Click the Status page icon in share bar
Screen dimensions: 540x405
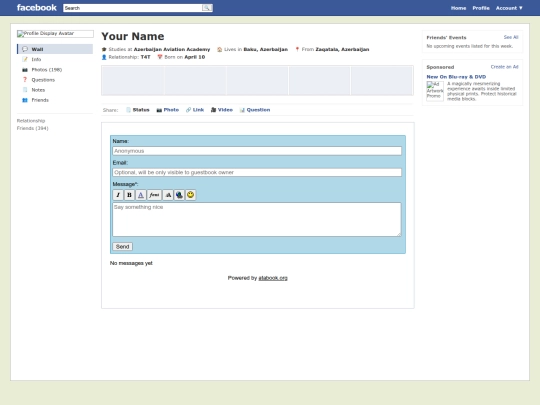pyautogui.click(x=128, y=110)
